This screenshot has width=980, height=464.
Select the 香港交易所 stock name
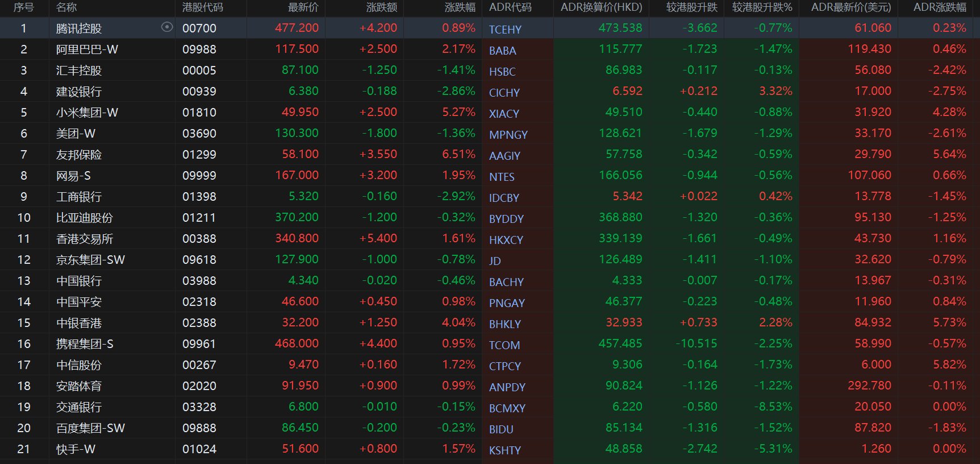[x=85, y=239]
